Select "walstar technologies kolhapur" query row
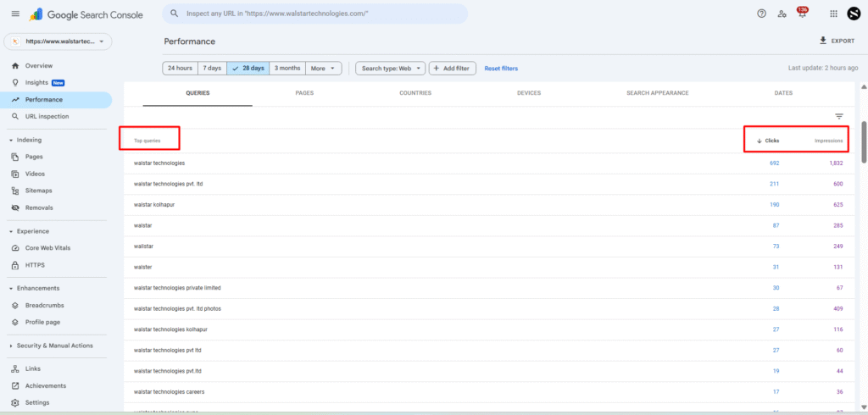This screenshot has width=868, height=415. click(x=489, y=329)
